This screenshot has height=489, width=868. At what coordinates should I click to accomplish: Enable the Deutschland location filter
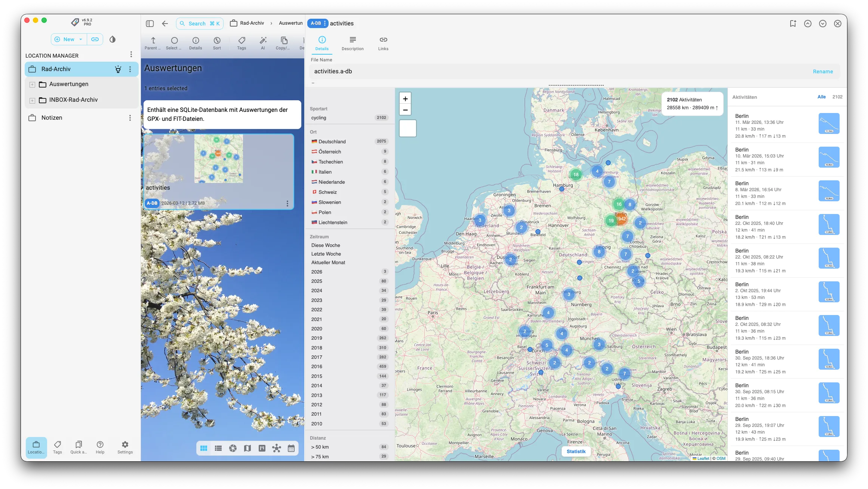coord(332,141)
